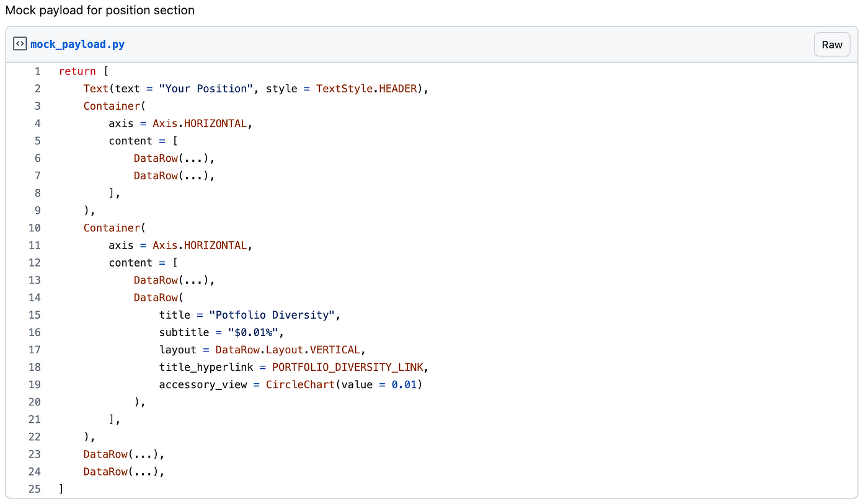The width and height of the screenshot is (868, 504).
Task: Click "Container(" on line 3
Action: click(x=115, y=106)
